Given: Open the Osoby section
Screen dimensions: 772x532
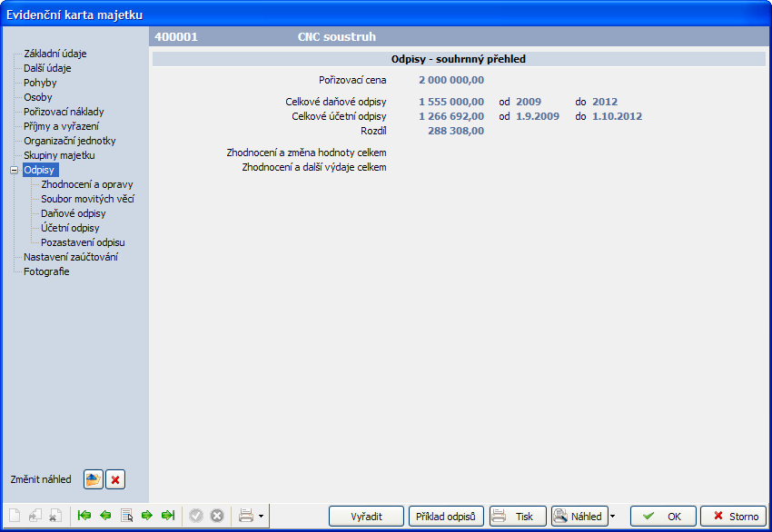Looking at the screenshot, I should click(38, 97).
